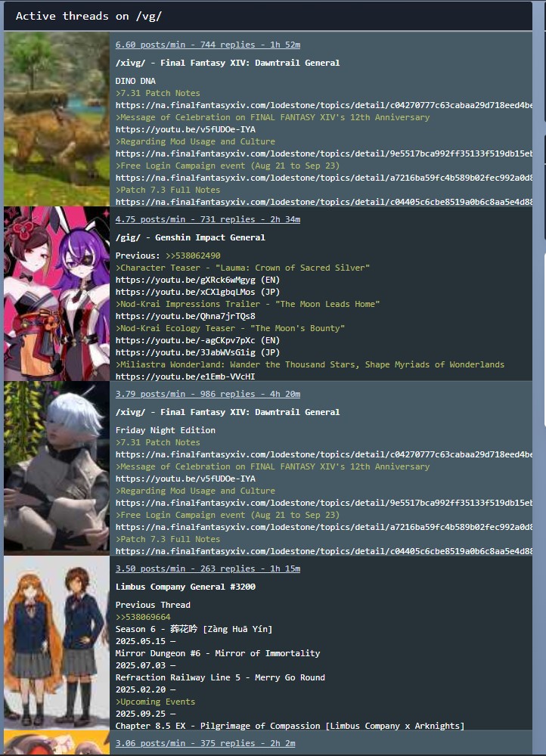Screen dimensions: 546x756
Task: Click the '2025.02.20 —' date line
Action: point(145,689)
